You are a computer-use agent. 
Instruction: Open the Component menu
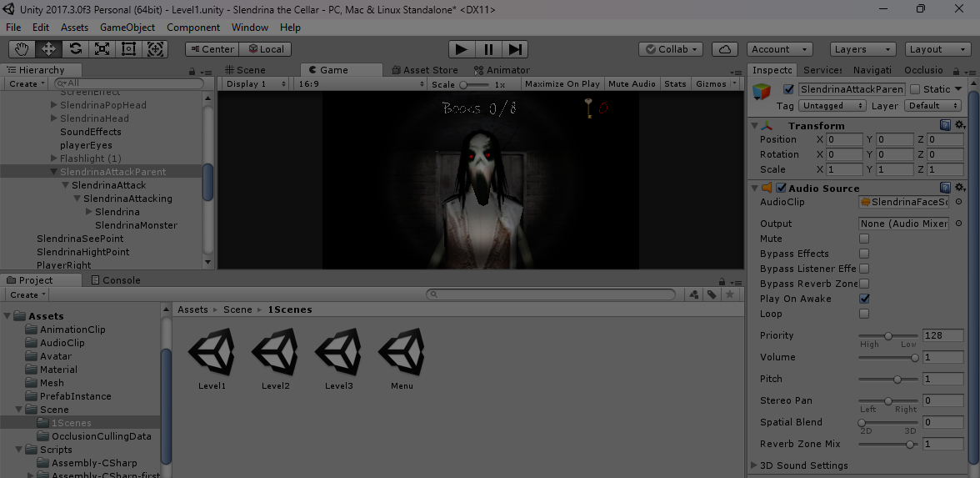193,28
